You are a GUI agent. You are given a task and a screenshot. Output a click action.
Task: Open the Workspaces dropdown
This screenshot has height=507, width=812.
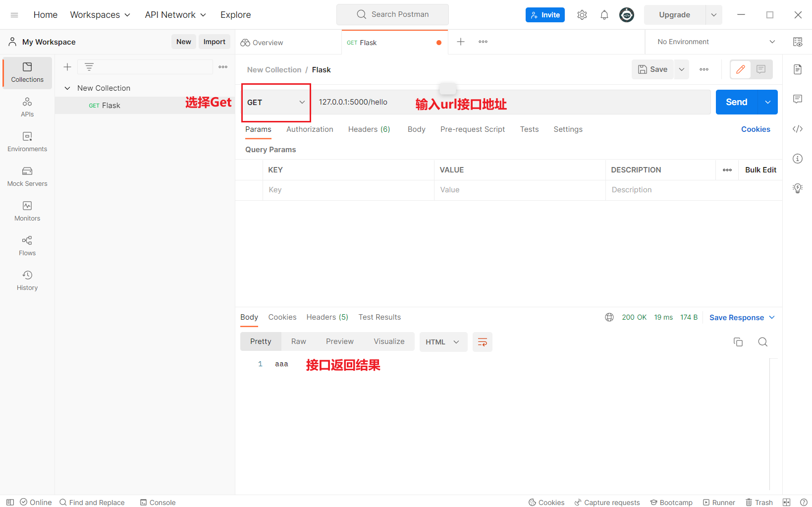pos(100,15)
